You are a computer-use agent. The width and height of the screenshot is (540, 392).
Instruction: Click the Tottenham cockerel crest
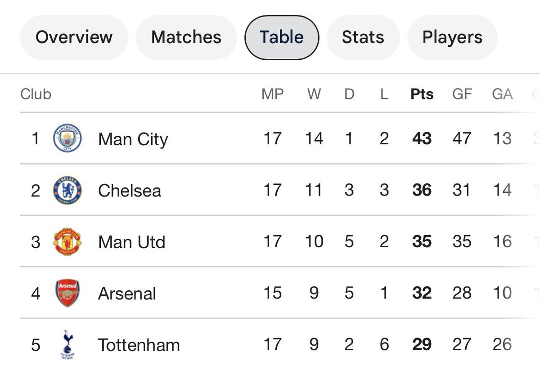pos(67,345)
